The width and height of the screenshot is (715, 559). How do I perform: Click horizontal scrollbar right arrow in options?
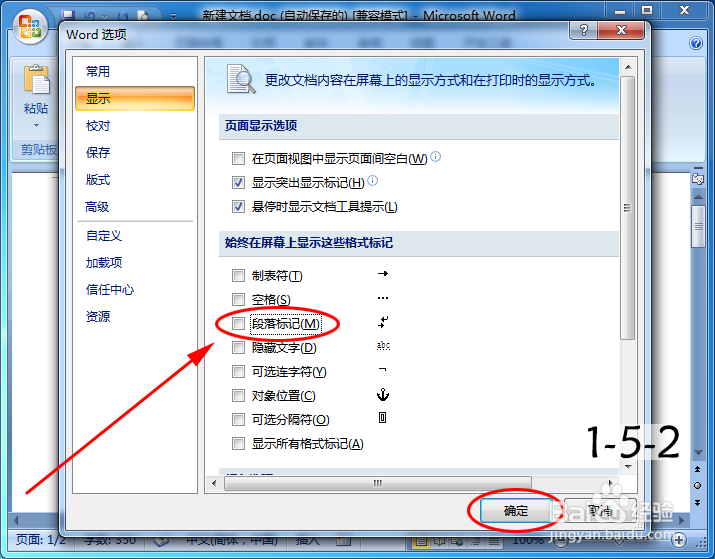tap(611, 483)
